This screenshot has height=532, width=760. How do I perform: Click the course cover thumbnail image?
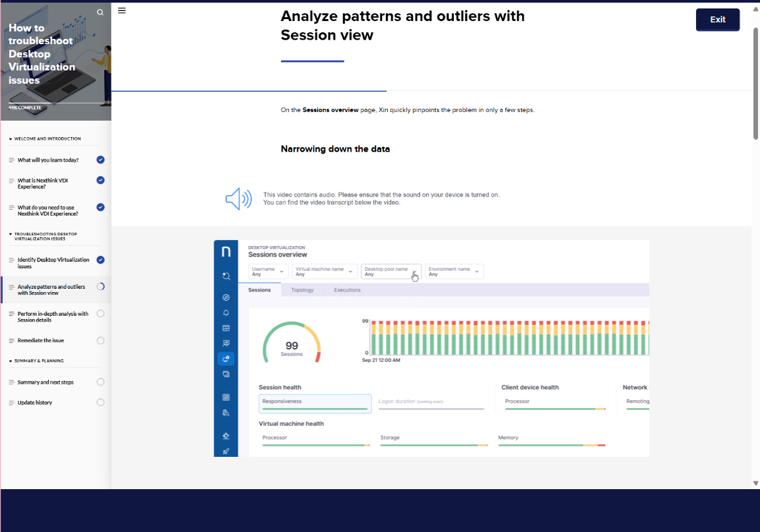55,61
